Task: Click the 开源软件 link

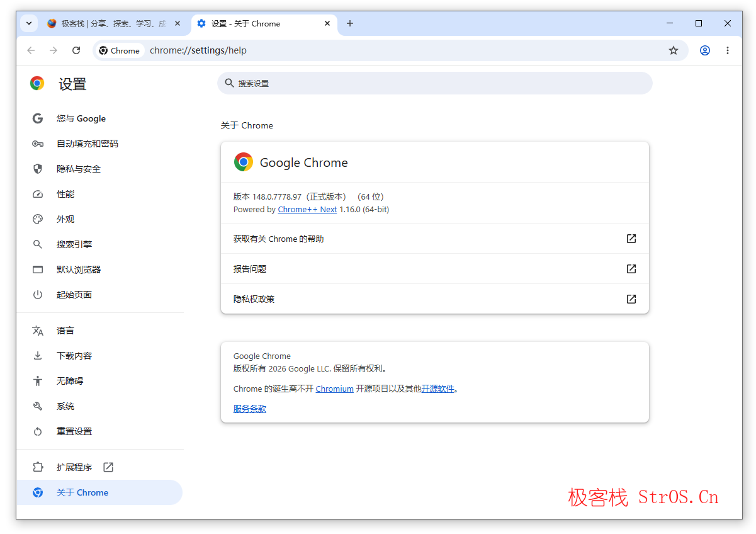Action: [437, 389]
